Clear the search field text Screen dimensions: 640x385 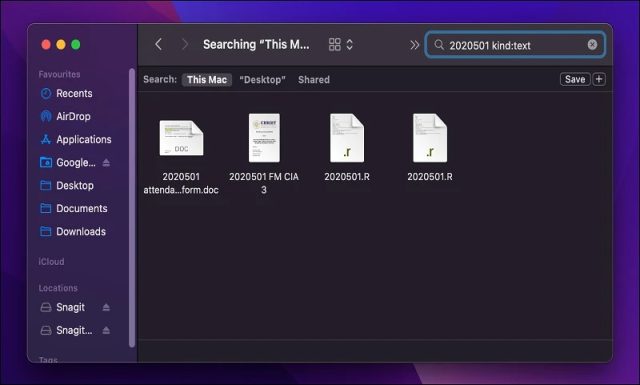pos(592,45)
